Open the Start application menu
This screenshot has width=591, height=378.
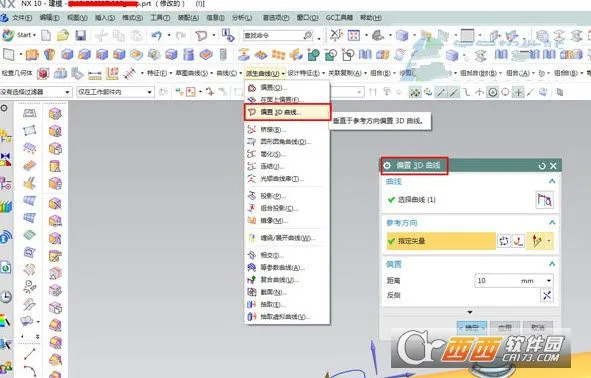coord(19,35)
